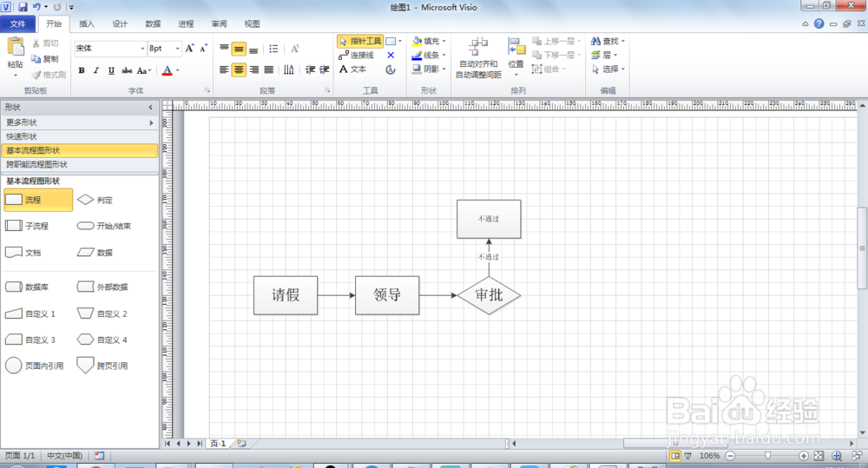Expand More Shapes 更多形状
Viewport: 868px width, 468px height.
(x=79, y=122)
